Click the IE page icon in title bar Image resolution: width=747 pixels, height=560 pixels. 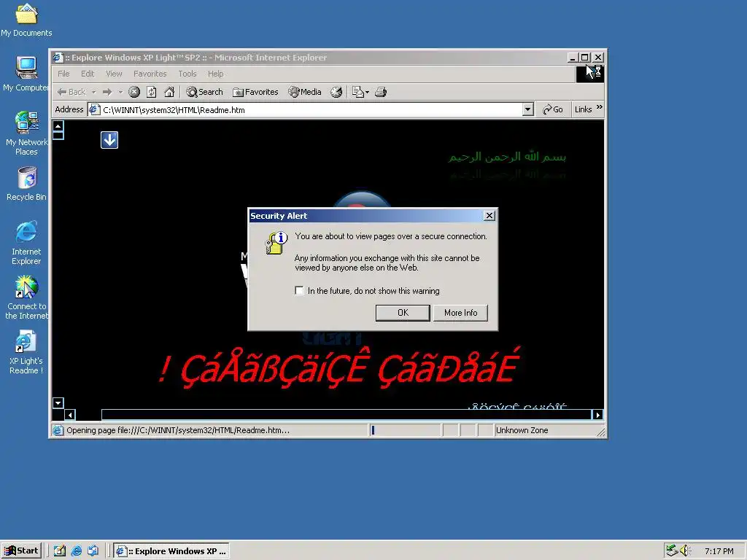[x=58, y=58]
